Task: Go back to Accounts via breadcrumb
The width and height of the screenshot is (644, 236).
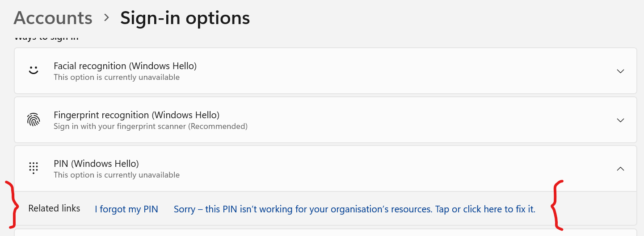Action: (x=53, y=18)
